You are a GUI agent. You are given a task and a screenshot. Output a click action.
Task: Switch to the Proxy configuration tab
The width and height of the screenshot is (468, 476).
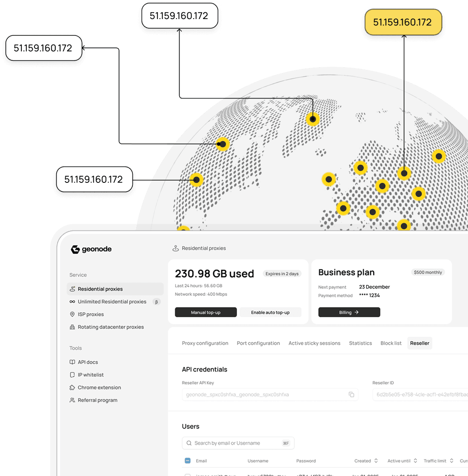[x=205, y=344]
